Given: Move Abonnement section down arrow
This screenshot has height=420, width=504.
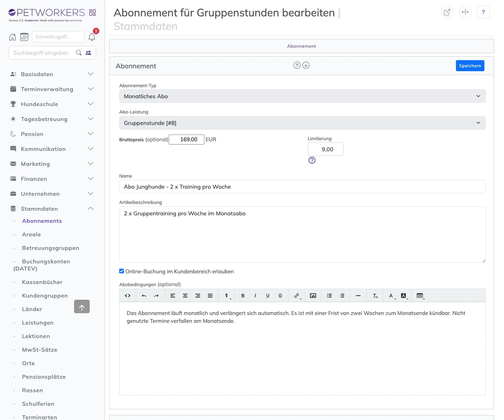Looking at the screenshot, I should pos(306,65).
